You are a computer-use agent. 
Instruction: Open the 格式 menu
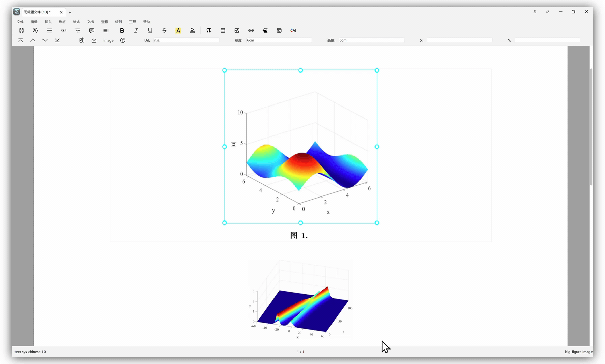click(76, 22)
